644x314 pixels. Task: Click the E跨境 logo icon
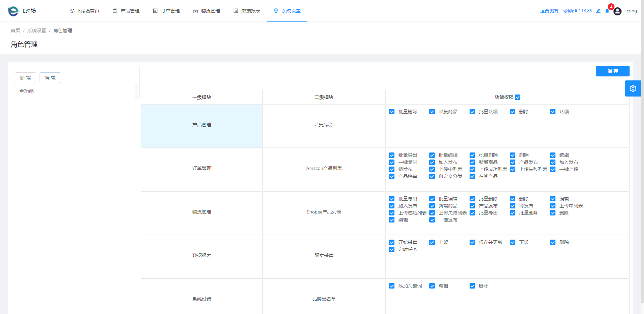pos(13,11)
